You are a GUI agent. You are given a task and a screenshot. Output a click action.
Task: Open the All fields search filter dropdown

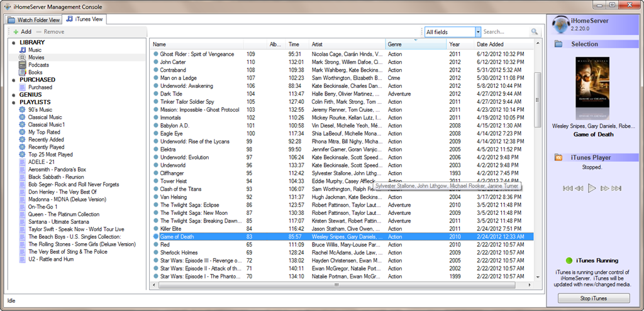478,31
